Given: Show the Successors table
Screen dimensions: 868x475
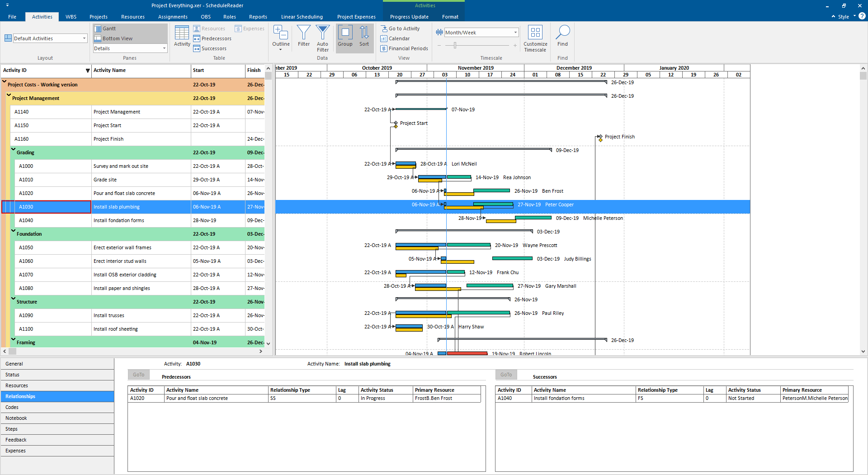Looking at the screenshot, I should pyautogui.click(x=210, y=48).
